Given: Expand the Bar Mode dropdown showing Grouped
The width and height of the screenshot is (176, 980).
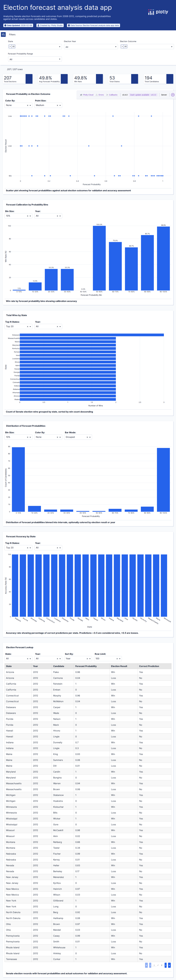Looking at the screenshot, I should [78, 437].
